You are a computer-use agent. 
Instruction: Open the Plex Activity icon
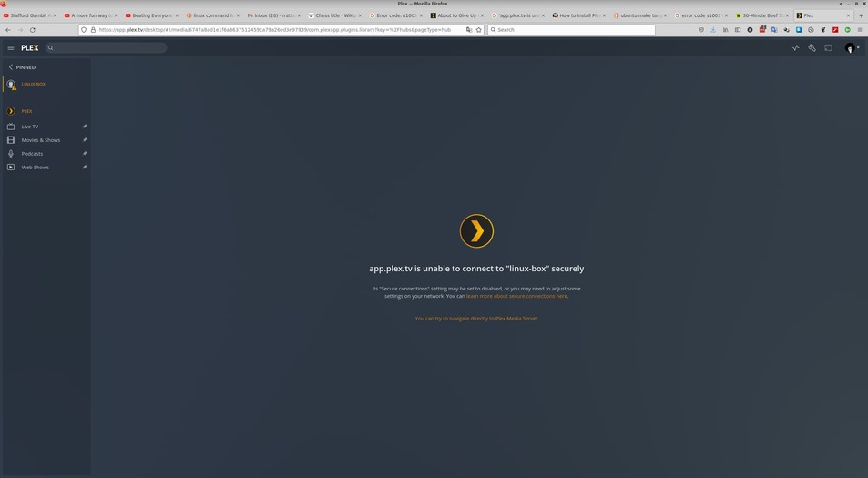click(795, 48)
